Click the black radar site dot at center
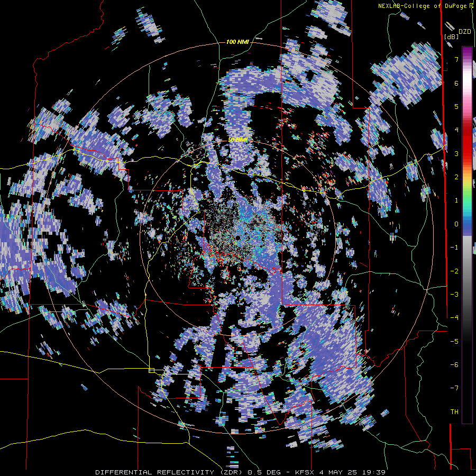Screen dimensions: 476x476 pyautogui.click(x=237, y=238)
